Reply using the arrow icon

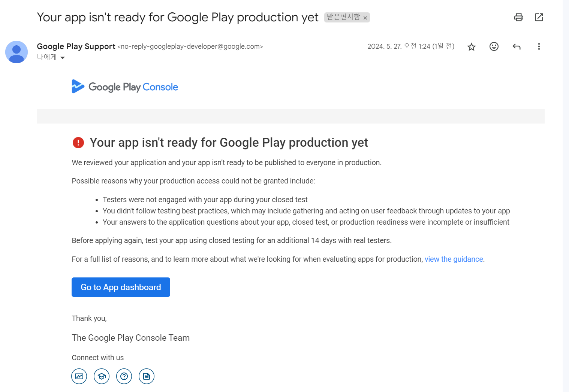point(517,46)
